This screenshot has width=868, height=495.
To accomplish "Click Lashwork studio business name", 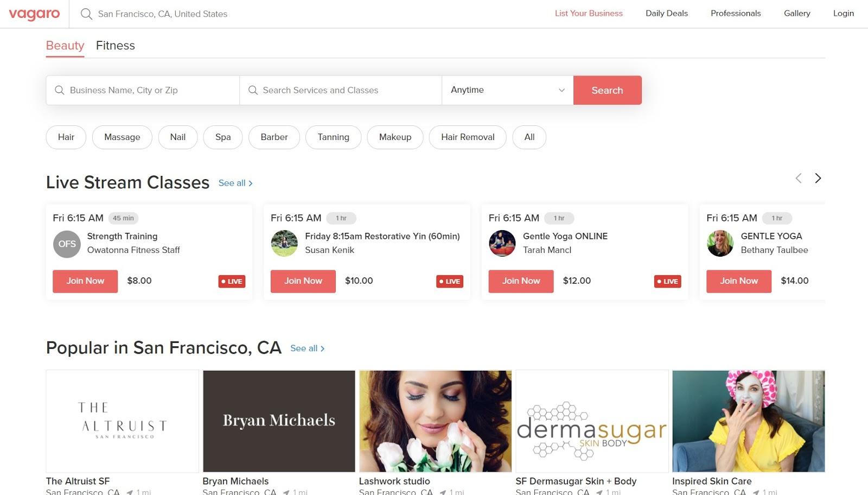I will pos(394,481).
